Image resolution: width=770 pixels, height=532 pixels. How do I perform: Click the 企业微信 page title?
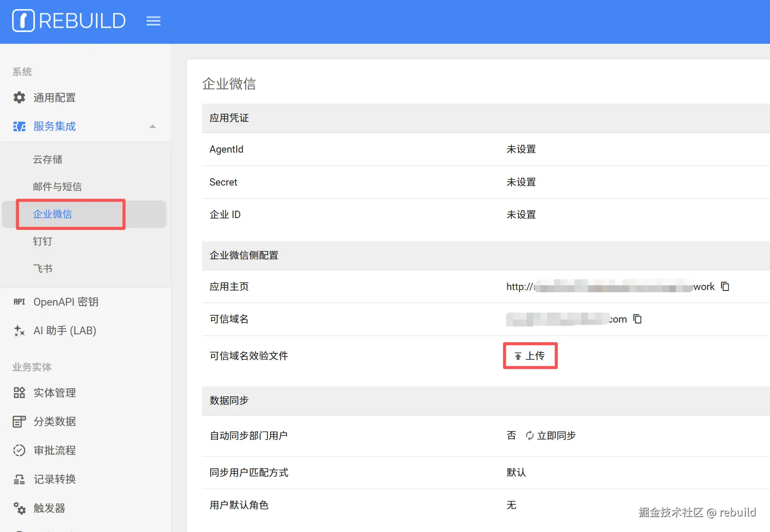229,84
